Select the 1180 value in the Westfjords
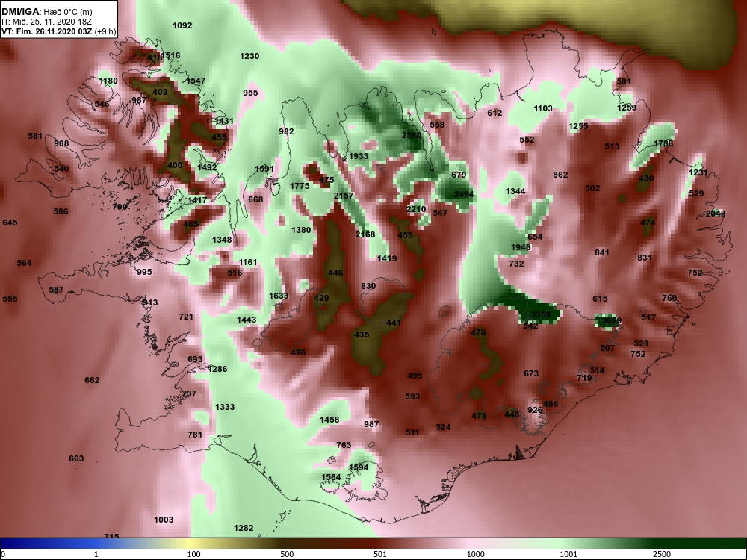Screen dimensions: 747x560 (108, 81)
